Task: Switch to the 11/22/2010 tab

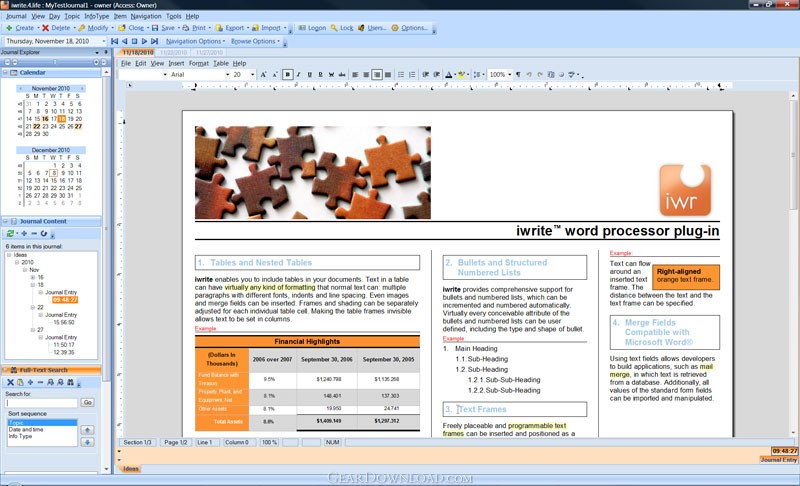Action: pos(171,53)
